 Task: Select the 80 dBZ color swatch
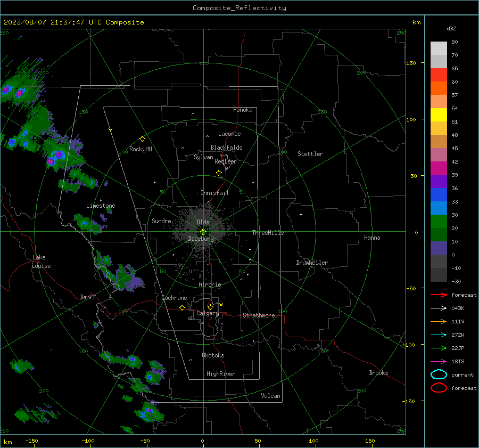pyautogui.click(x=439, y=48)
